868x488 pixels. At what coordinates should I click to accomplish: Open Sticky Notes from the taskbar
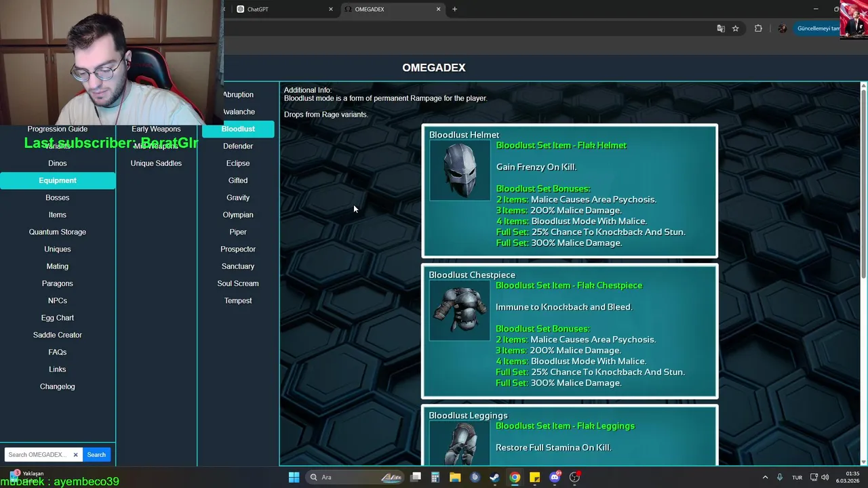(x=534, y=477)
